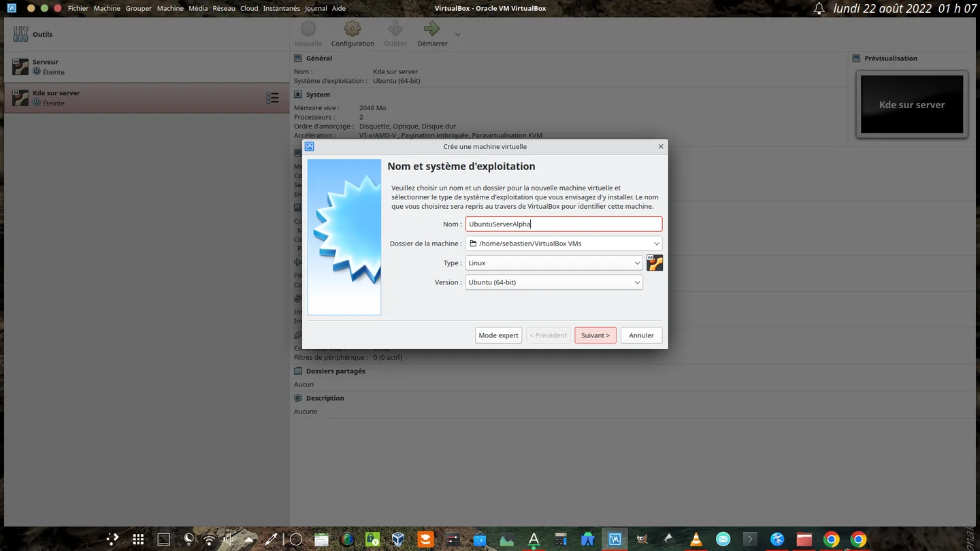
Task: Launch GIMP from the dock
Action: point(642,539)
